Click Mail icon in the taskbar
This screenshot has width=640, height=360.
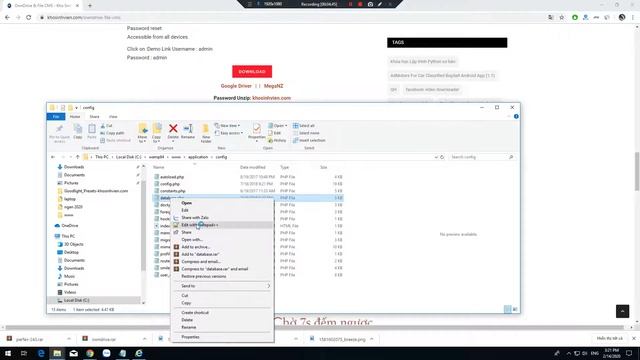click(x=73, y=353)
